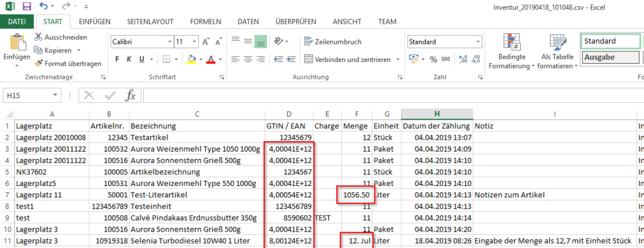Image resolution: width=644 pixels, height=248 pixels.
Task: Select Standard cell style
Action: [610, 41]
